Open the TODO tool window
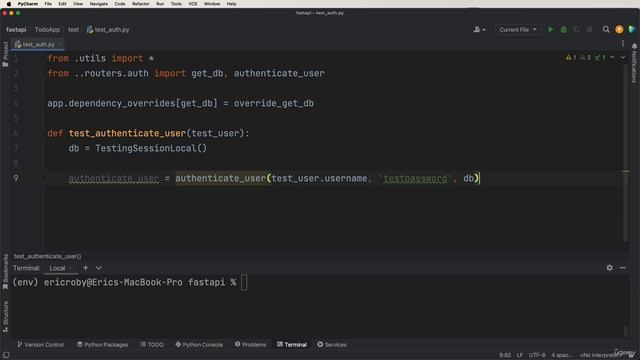640x360 pixels. click(x=152, y=344)
